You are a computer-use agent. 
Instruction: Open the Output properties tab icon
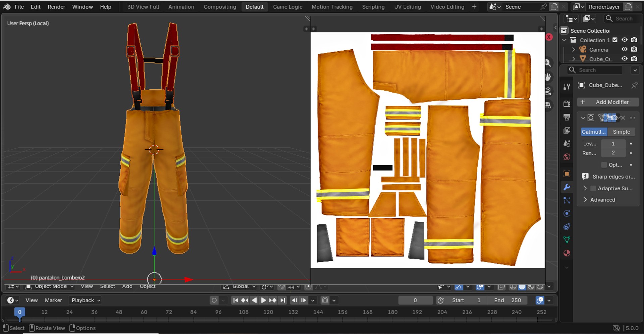(567, 117)
